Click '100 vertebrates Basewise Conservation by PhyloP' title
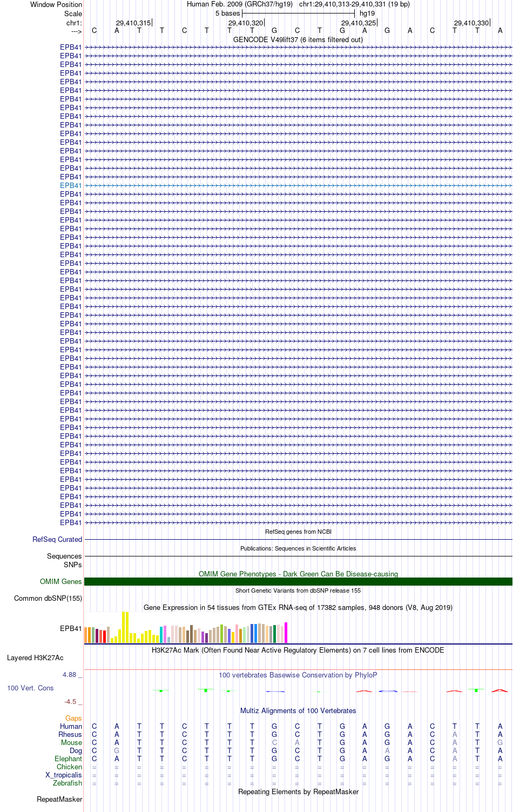This screenshot has width=513, height=812. pos(298,675)
